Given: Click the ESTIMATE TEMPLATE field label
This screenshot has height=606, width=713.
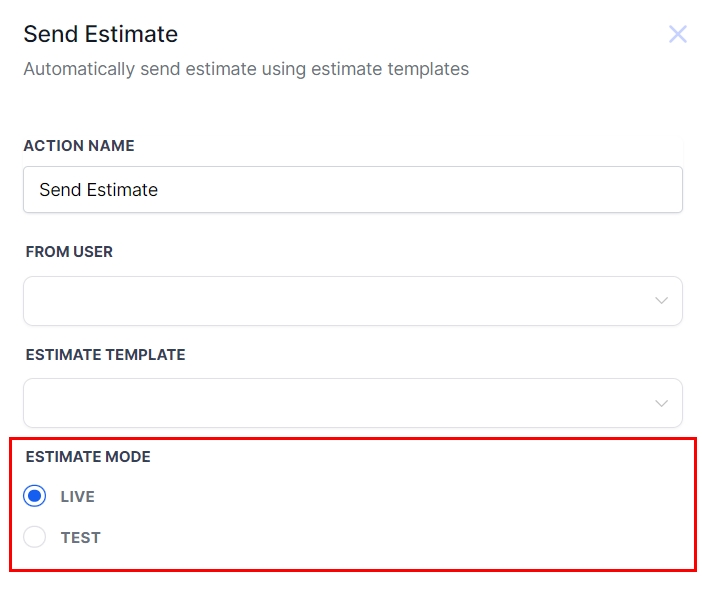Looking at the screenshot, I should tap(105, 355).
